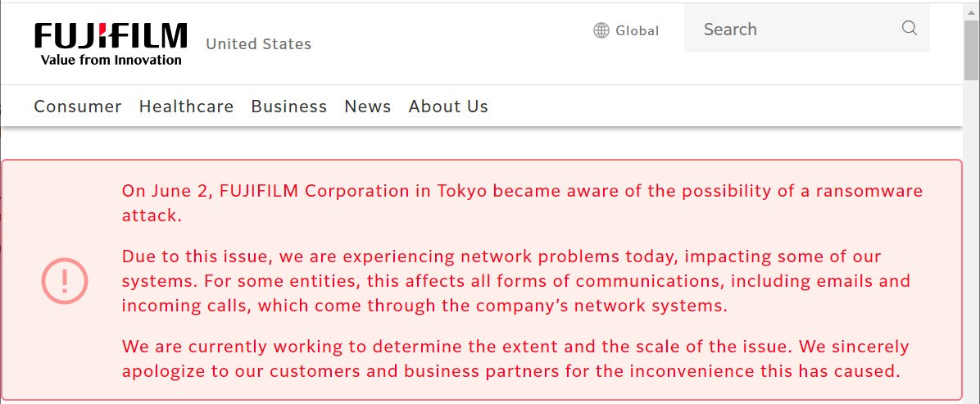Go to the News section
This screenshot has height=404, width=980.
click(367, 107)
